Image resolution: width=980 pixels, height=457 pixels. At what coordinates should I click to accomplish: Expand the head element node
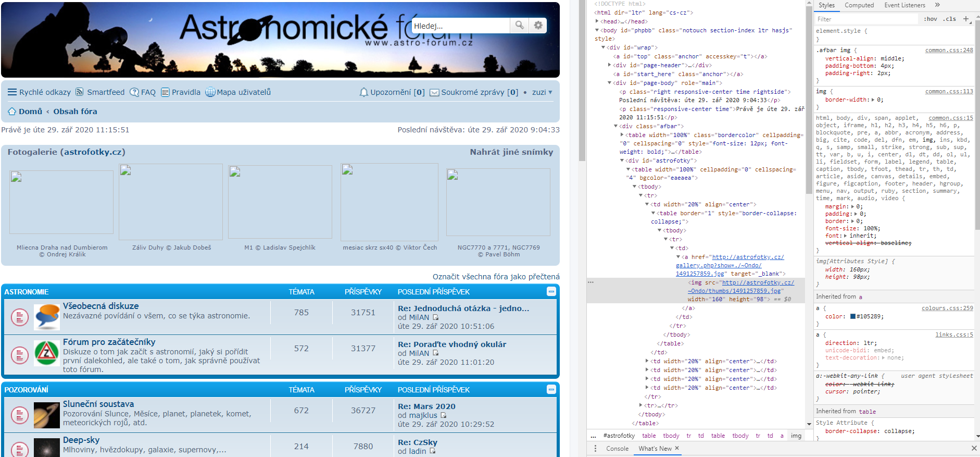(597, 21)
